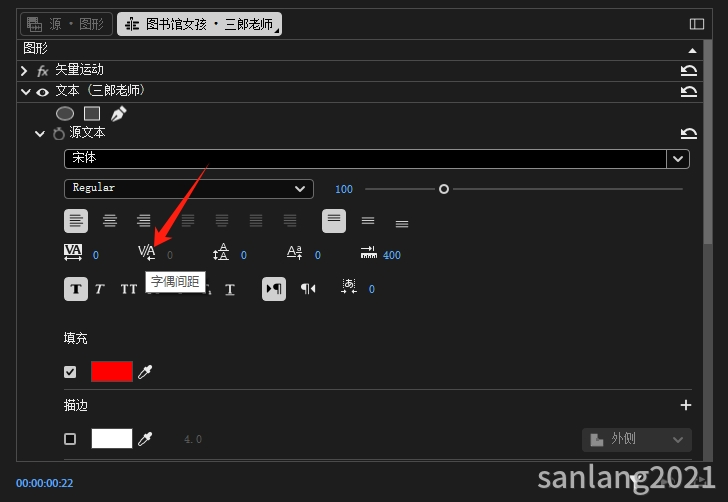Open the Regular font style dropdown
The height and width of the screenshot is (502, 728).
pos(188,189)
